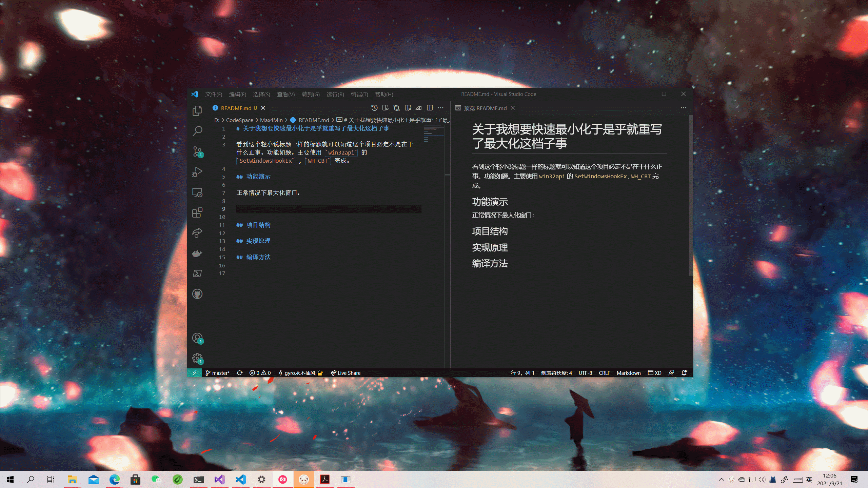Viewport: 868px width, 488px height.
Task: Open the Markdown language mode selector
Action: [628, 373]
